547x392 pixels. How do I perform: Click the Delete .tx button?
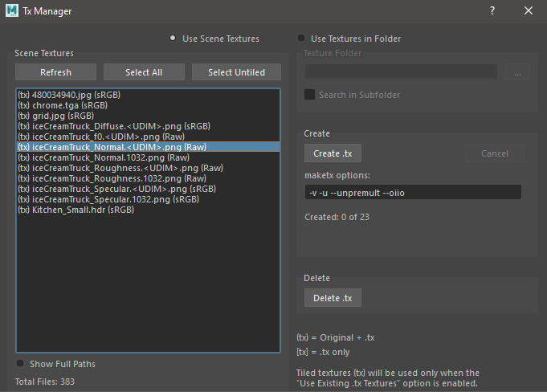[x=333, y=298]
